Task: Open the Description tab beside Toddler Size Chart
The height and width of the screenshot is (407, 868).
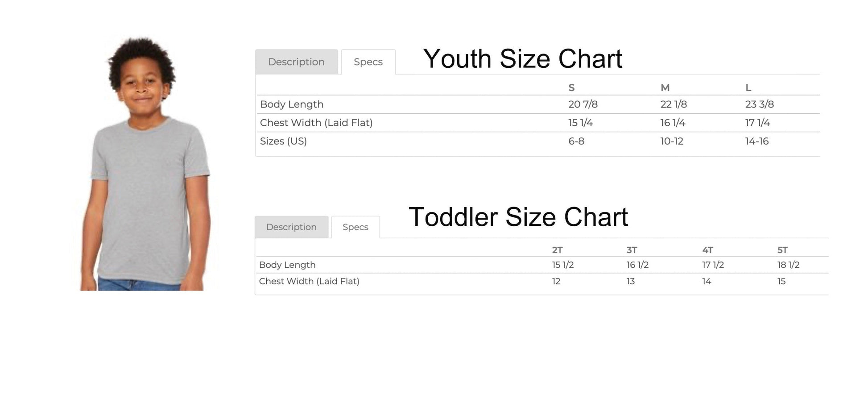Action: [291, 227]
